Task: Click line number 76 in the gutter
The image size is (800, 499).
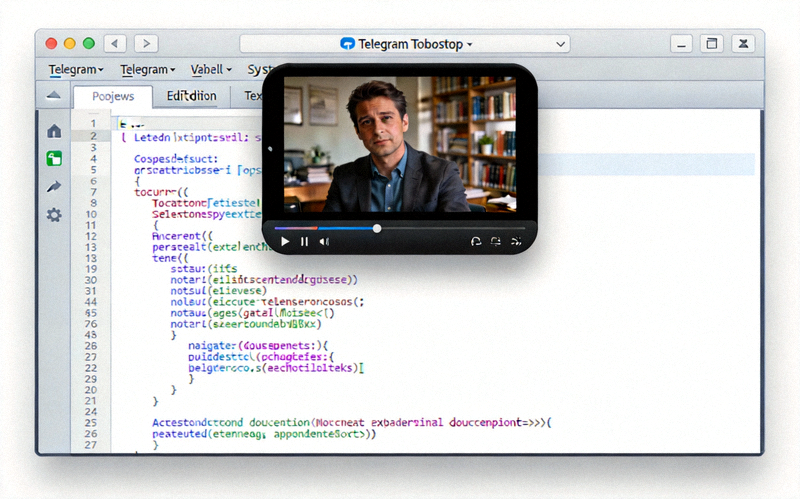Action: (91, 324)
